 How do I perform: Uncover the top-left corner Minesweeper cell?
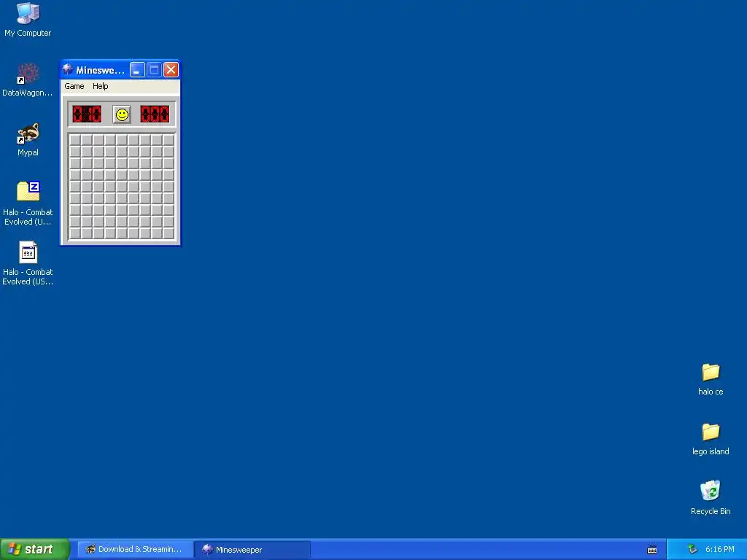[x=75, y=140]
